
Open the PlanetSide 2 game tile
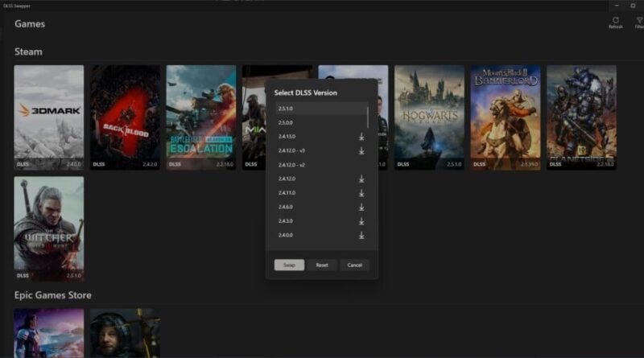tap(581, 117)
